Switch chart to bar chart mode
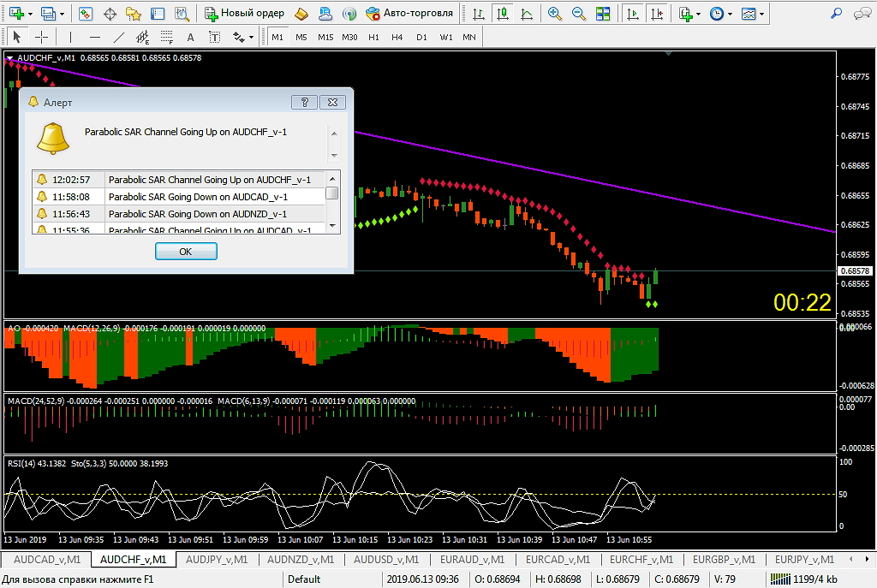Viewport: 877px width, 588px height. [478, 14]
